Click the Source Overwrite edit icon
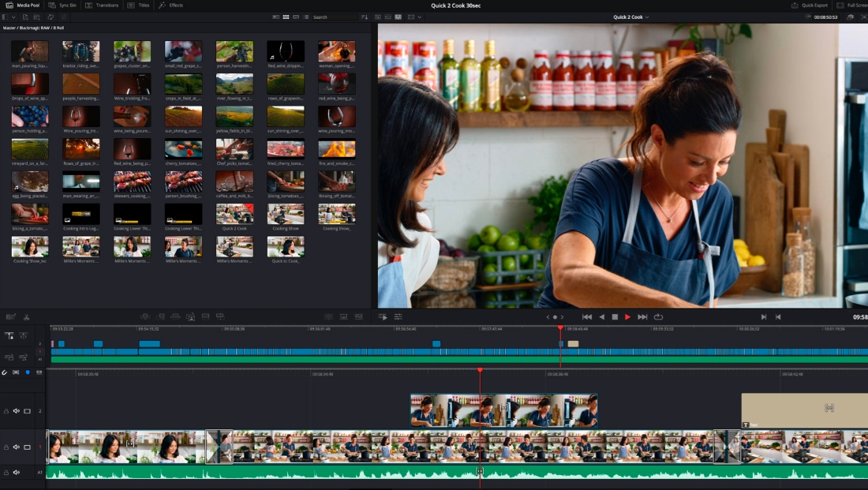 pos(220,316)
